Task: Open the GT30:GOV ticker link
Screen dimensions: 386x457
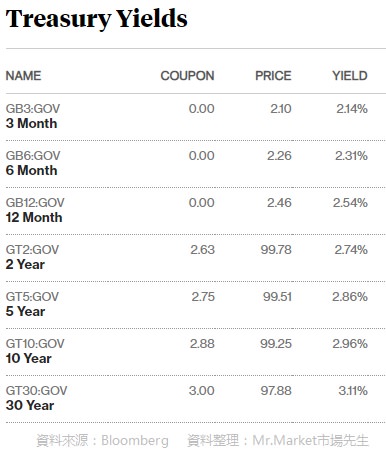Action: (x=36, y=391)
